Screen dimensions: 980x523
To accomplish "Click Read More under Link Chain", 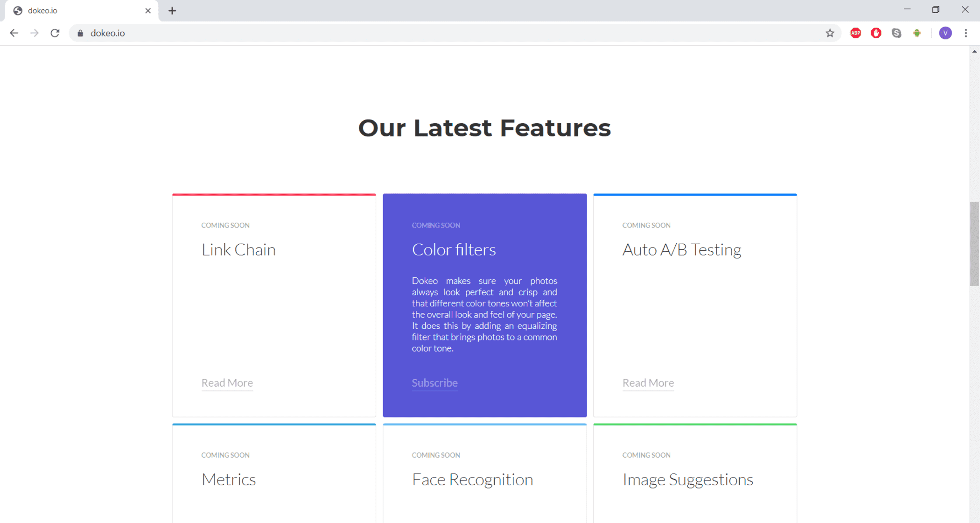I will point(227,383).
